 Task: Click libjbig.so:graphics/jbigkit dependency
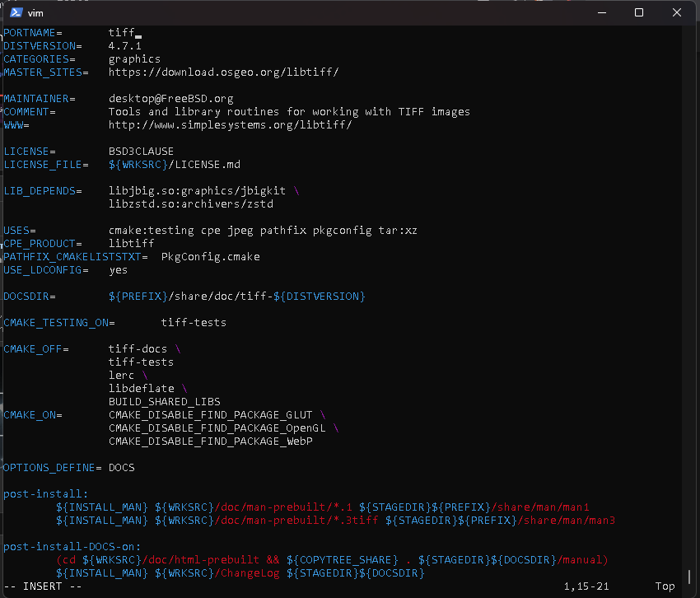(x=197, y=191)
